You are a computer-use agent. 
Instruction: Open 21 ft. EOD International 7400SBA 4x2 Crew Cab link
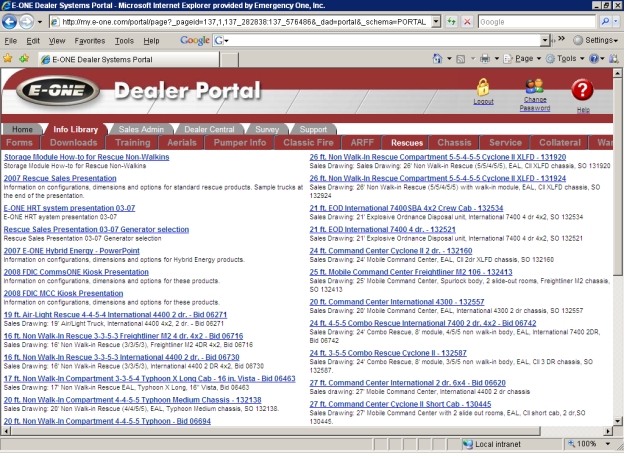tap(406, 208)
